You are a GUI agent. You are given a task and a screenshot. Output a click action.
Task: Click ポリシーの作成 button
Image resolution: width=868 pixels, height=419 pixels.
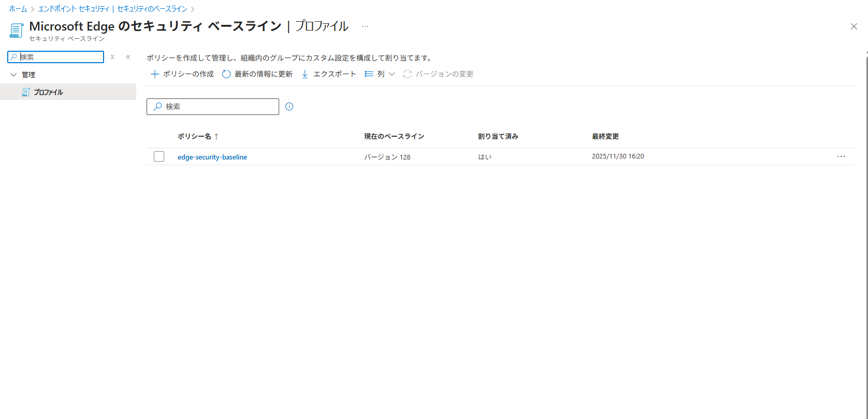click(182, 74)
